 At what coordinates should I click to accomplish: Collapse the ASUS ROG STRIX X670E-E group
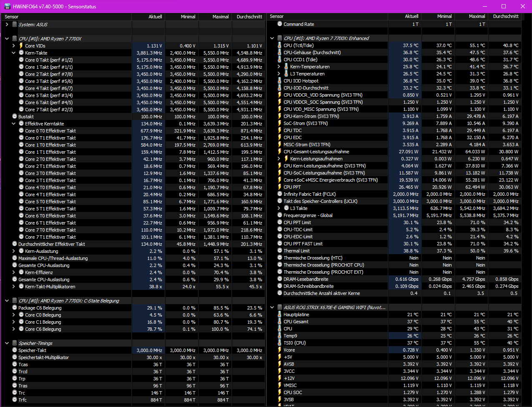[x=272, y=307]
